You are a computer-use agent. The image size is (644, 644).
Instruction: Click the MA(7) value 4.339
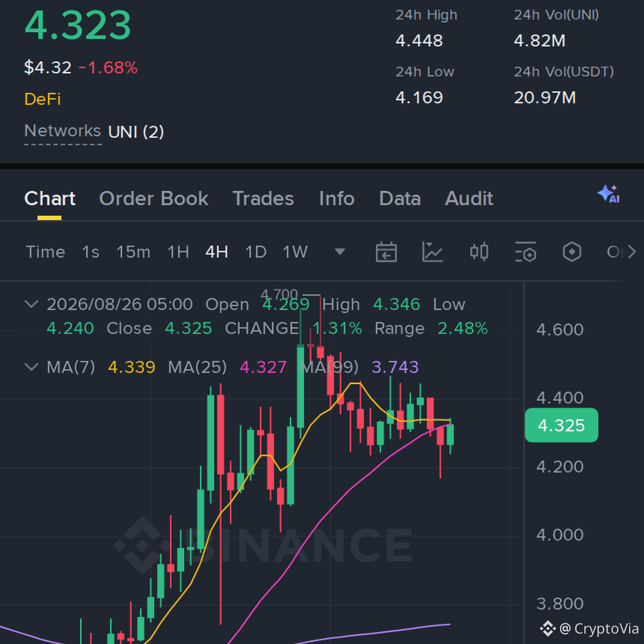tap(132, 367)
